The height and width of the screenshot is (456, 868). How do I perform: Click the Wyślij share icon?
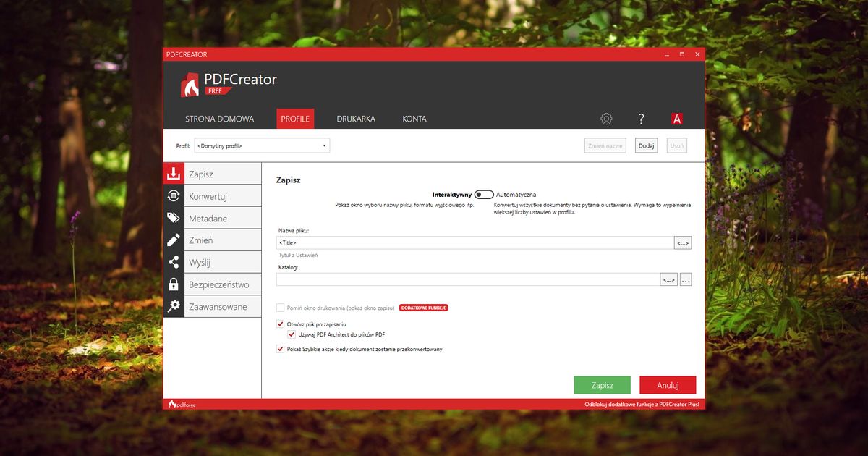[174, 262]
